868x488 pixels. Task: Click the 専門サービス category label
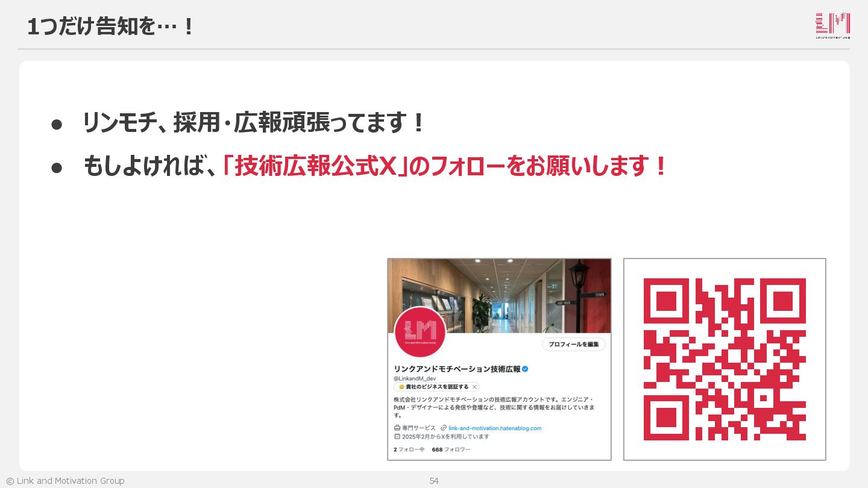[x=419, y=428]
